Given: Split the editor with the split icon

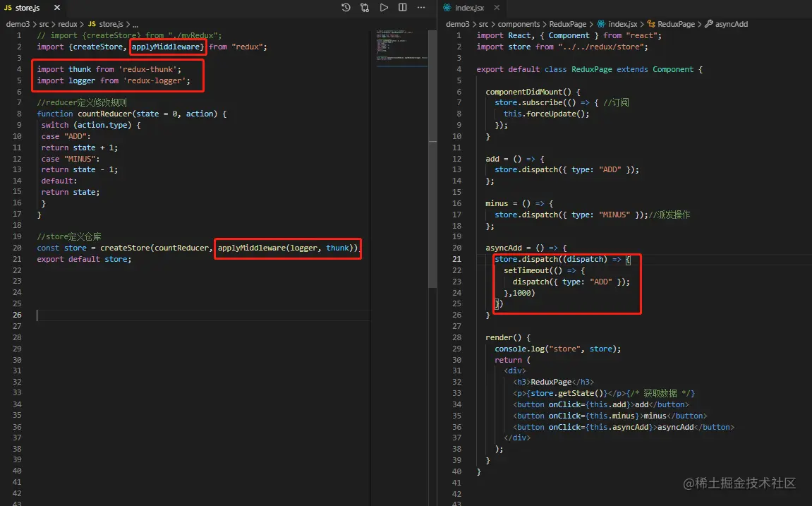Looking at the screenshot, I should pyautogui.click(x=402, y=7).
